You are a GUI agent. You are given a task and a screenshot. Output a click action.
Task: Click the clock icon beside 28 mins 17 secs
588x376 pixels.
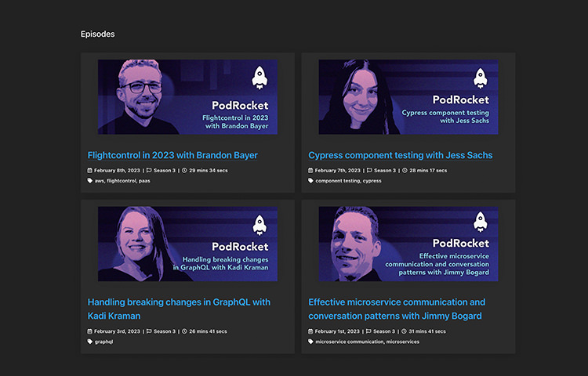tap(405, 171)
